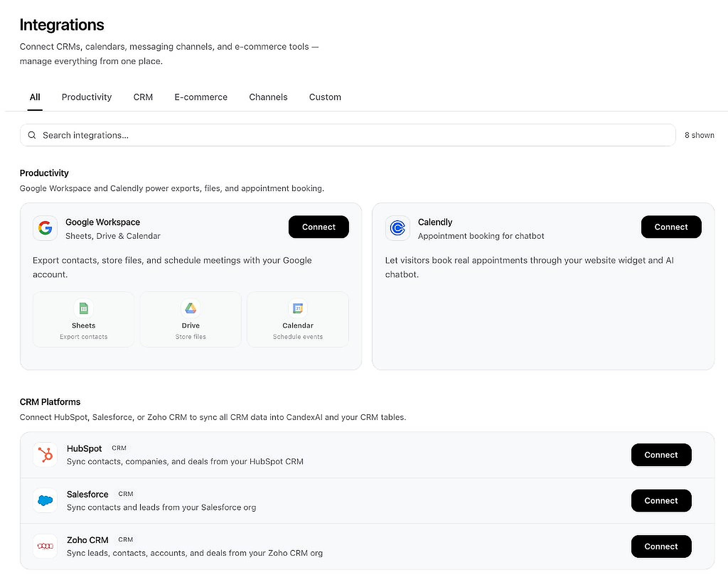
Task: Click the 'Productivity' section heading
Action: 44,173
